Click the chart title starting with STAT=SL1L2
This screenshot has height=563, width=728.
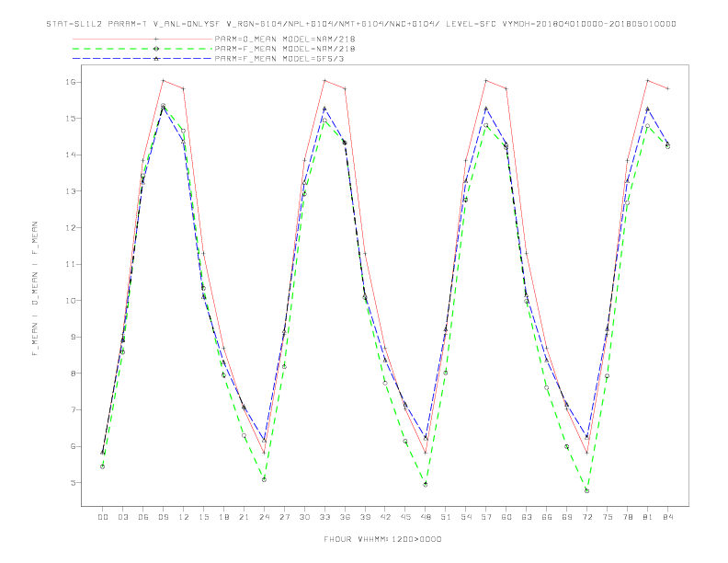[x=360, y=24]
